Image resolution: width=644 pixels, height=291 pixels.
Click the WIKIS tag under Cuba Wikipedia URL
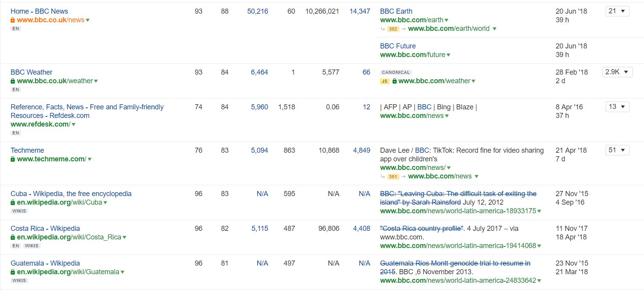pyautogui.click(x=19, y=211)
